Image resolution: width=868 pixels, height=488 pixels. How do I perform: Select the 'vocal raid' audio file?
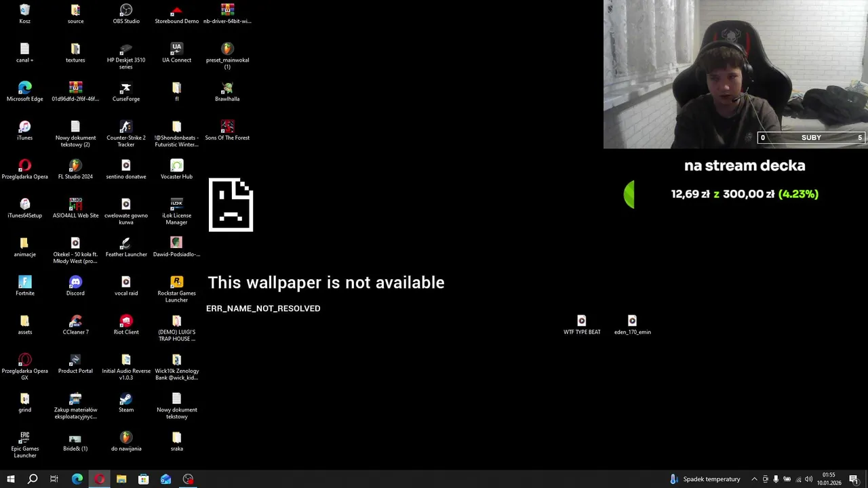126,286
